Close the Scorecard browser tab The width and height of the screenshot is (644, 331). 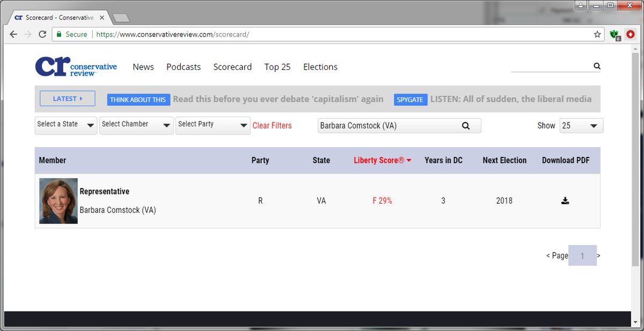103,18
